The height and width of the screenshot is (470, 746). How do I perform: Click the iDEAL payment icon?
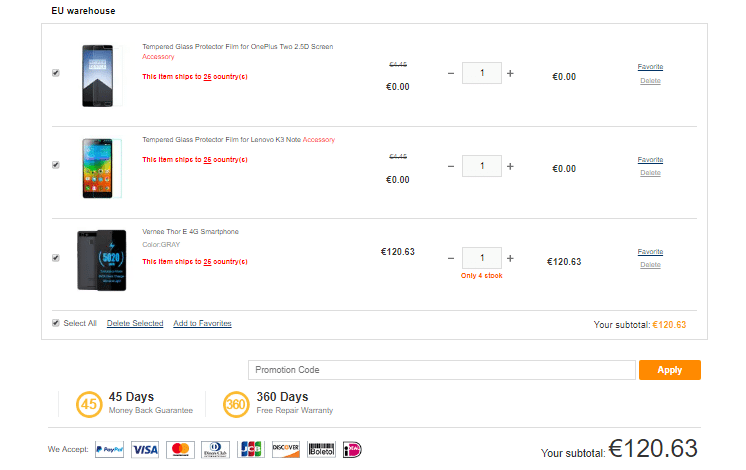(x=352, y=449)
